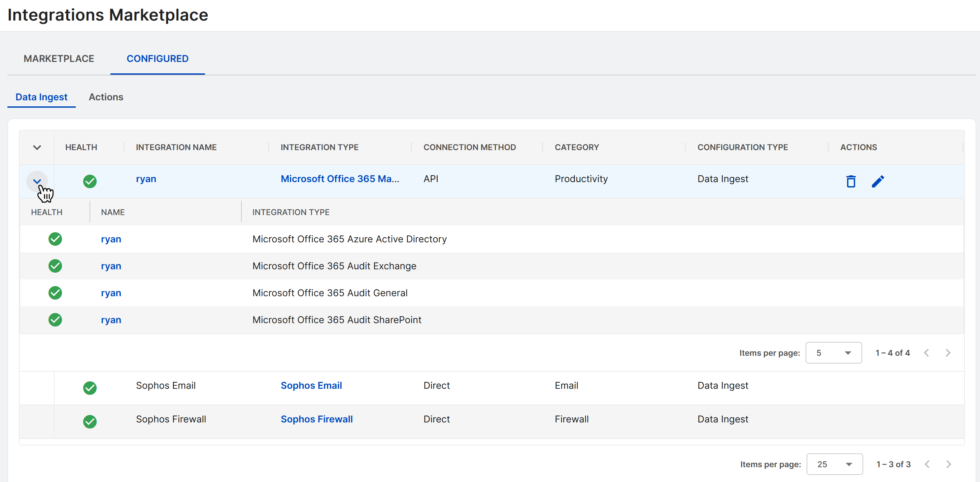Go to next page in inner 1–4 of 4 pager

[948, 353]
